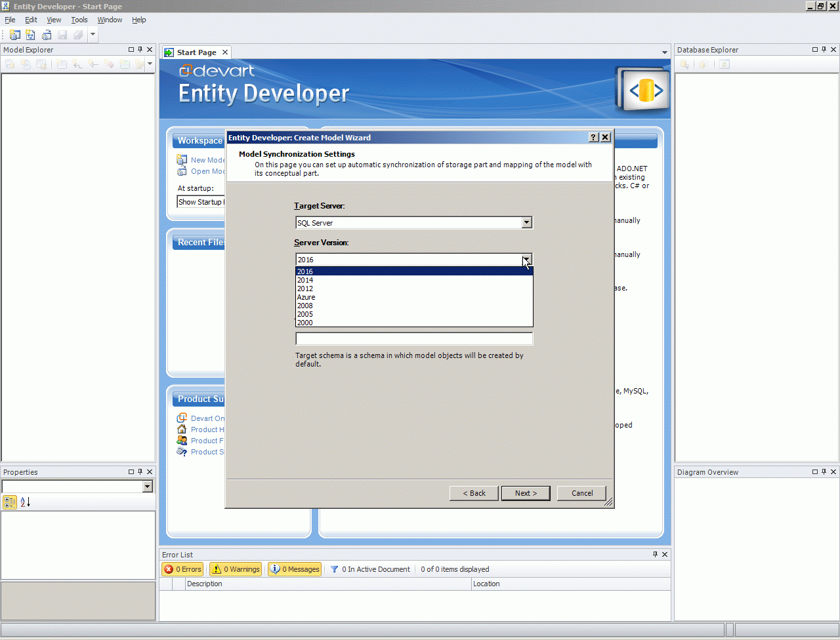Collapse the Server Version dropdown arrow
840x640 pixels.
[x=526, y=260]
